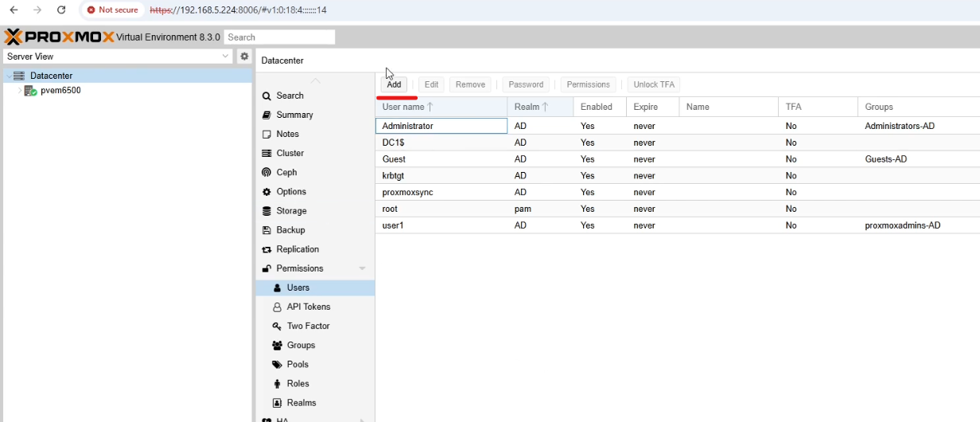The height and width of the screenshot is (422, 980).
Task: Open the Server View gear settings icon
Action: coord(244,57)
